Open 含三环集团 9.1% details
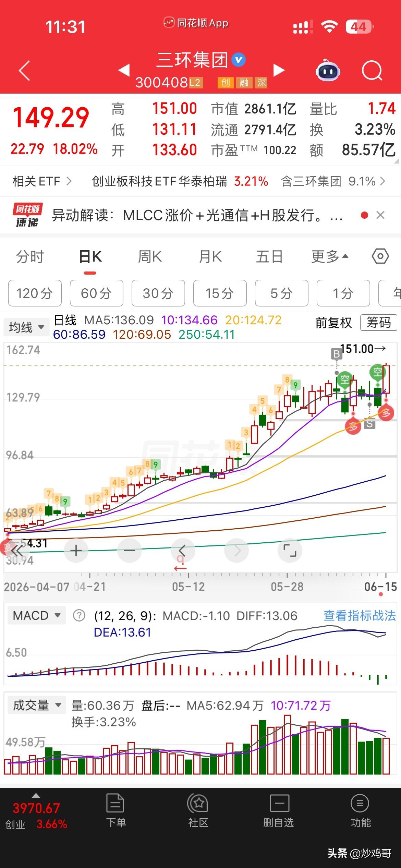 point(333,181)
